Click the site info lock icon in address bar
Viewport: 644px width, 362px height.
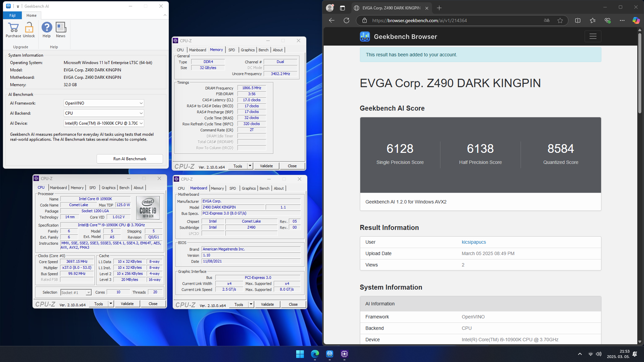364,20
